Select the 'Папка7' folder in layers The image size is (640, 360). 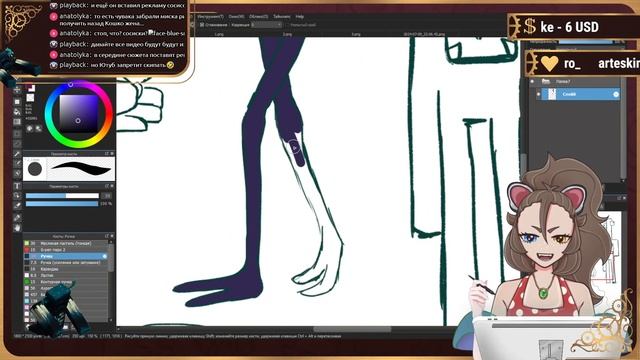point(576,82)
